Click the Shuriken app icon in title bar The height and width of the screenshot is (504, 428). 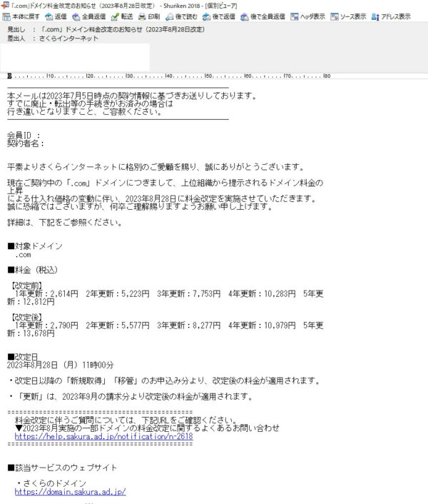point(5,5)
